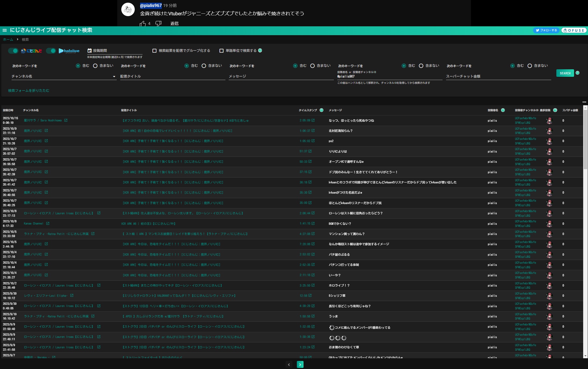Open Kanae Channel external link icon
Screen dimensions: 588x369
48,223
